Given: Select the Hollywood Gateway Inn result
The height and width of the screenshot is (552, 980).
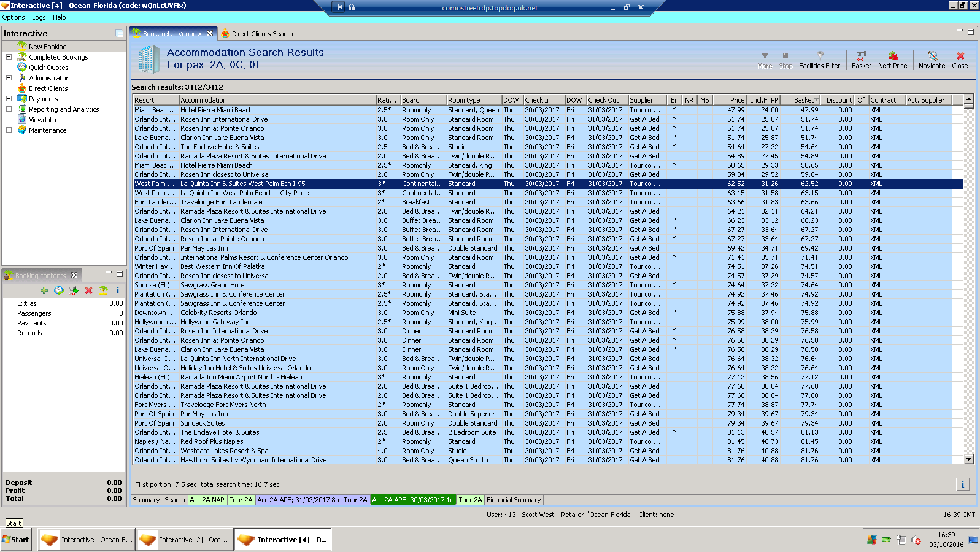Looking at the screenshot, I should pyautogui.click(x=548, y=322).
